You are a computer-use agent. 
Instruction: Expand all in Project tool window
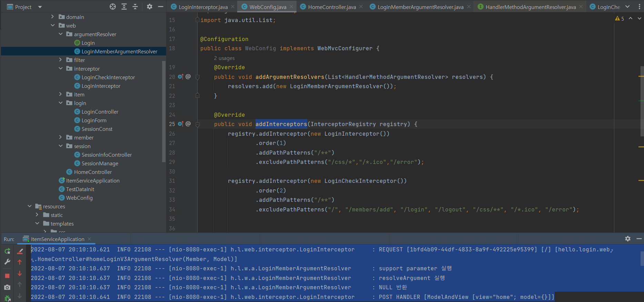click(x=124, y=7)
